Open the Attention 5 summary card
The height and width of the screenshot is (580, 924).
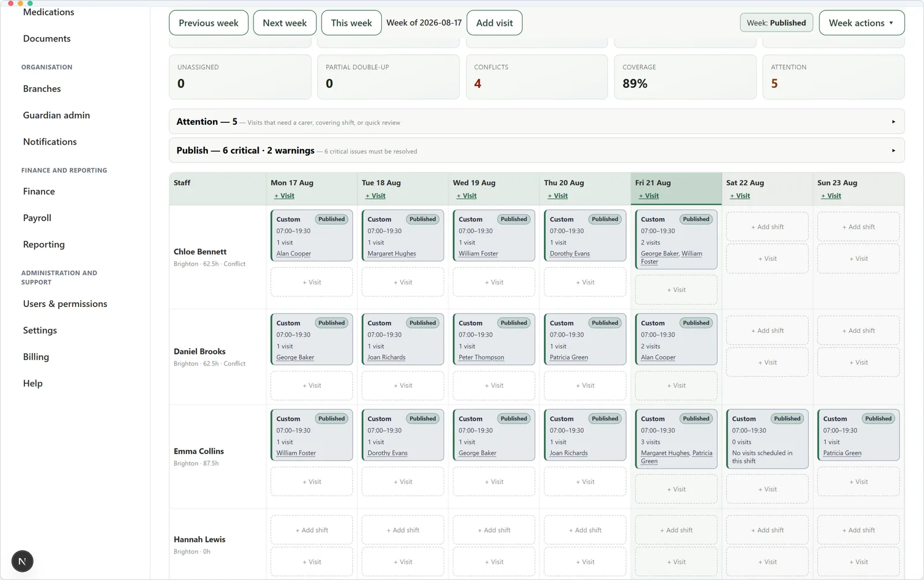[x=833, y=77]
